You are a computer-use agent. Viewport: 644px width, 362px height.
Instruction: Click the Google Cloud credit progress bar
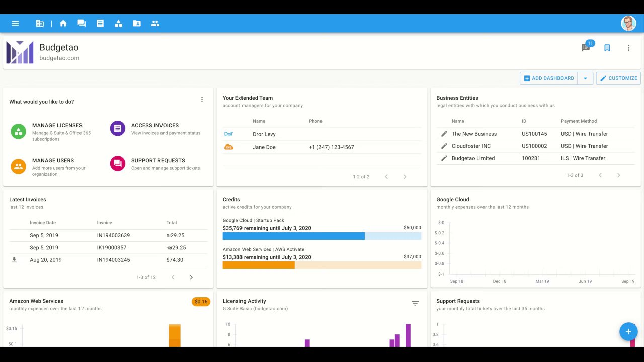click(322, 236)
